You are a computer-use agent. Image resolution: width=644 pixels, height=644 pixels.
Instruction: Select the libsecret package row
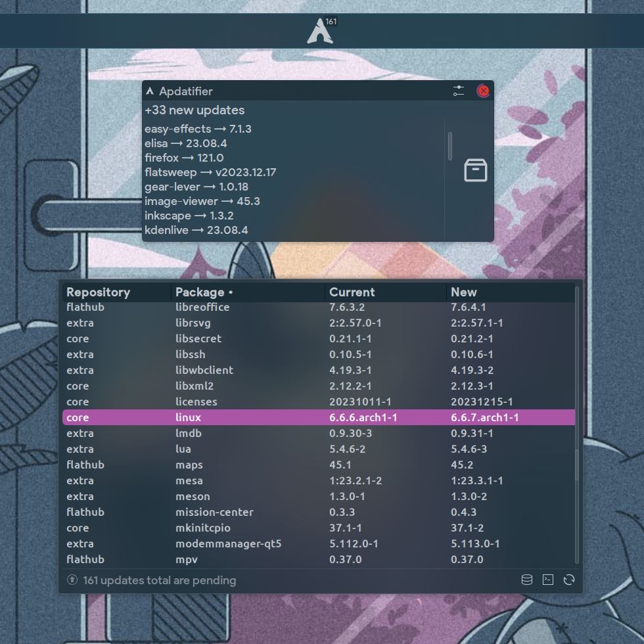319,338
